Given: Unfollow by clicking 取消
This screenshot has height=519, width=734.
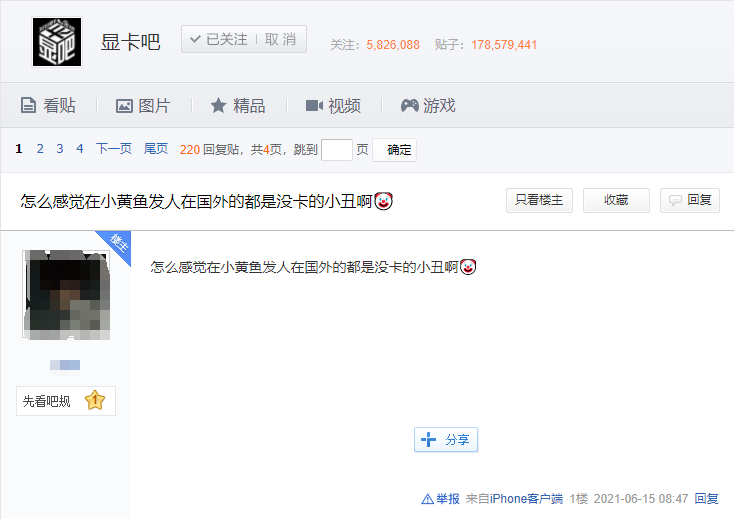Looking at the screenshot, I should (x=280, y=39).
